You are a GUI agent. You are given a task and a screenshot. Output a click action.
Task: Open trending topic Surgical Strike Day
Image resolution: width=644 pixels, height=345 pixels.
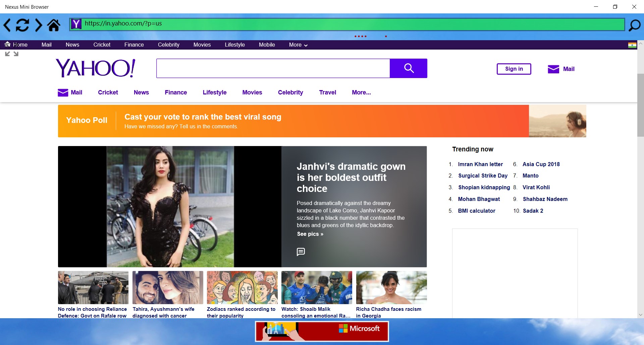click(483, 176)
